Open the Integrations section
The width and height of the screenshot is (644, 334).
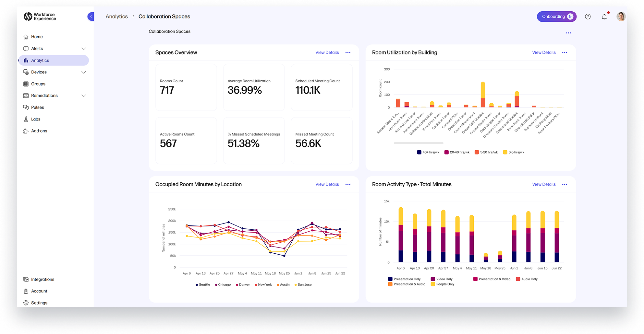(x=43, y=279)
